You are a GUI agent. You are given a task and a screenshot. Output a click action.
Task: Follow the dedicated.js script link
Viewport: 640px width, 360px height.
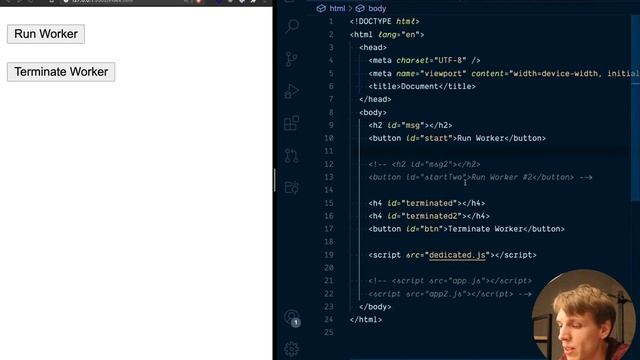tap(457, 255)
